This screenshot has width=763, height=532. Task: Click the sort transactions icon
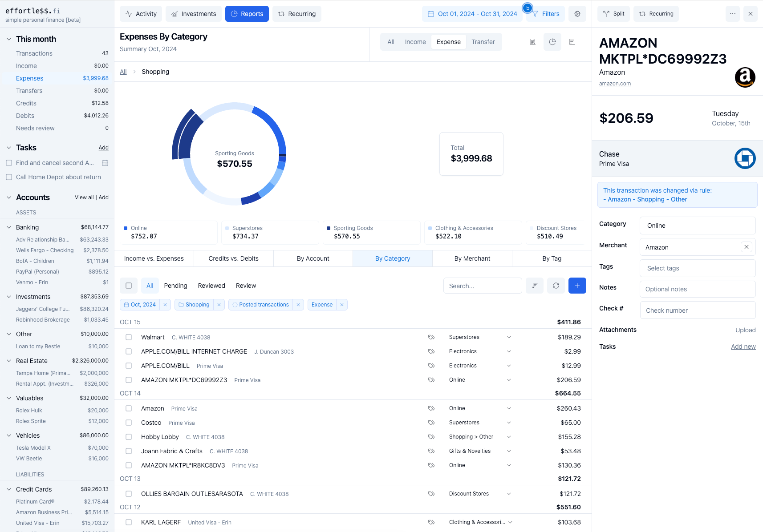pyautogui.click(x=534, y=286)
